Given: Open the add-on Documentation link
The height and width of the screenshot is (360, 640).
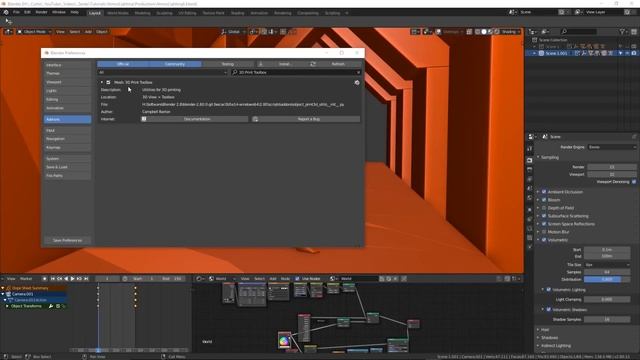Looking at the screenshot, I should coord(195,119).
